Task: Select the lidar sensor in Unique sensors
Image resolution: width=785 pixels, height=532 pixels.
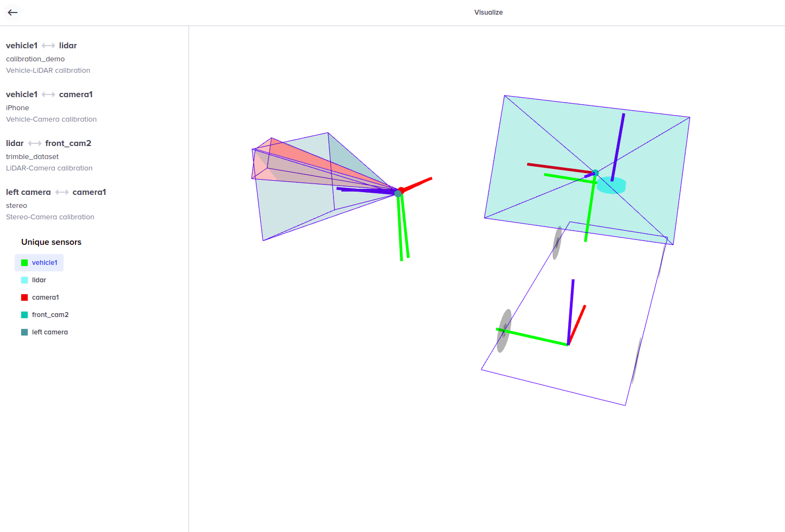Action: click(x=34, y=280)
